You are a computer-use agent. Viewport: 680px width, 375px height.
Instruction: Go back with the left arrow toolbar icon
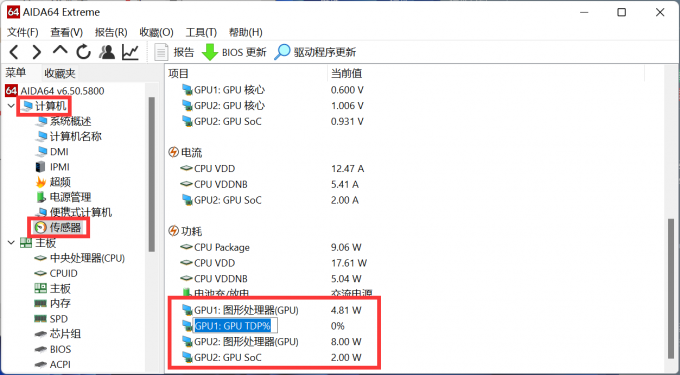point(14,52)
